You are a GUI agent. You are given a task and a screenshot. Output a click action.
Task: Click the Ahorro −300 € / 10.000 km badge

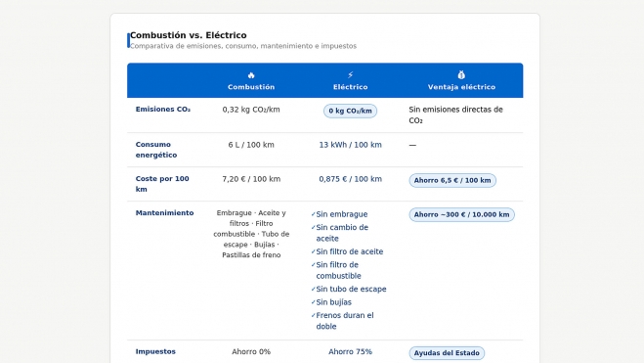coord(461,214)
